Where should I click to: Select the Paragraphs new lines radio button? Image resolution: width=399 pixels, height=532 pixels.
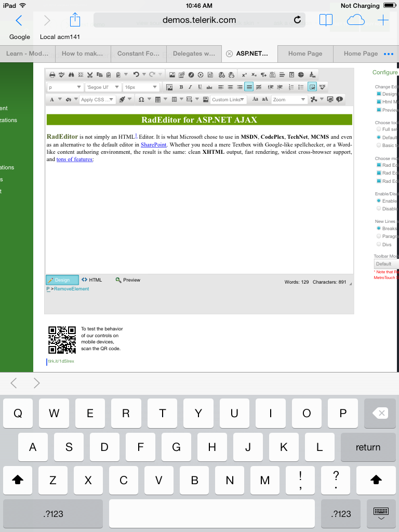(x=379, y=236)
